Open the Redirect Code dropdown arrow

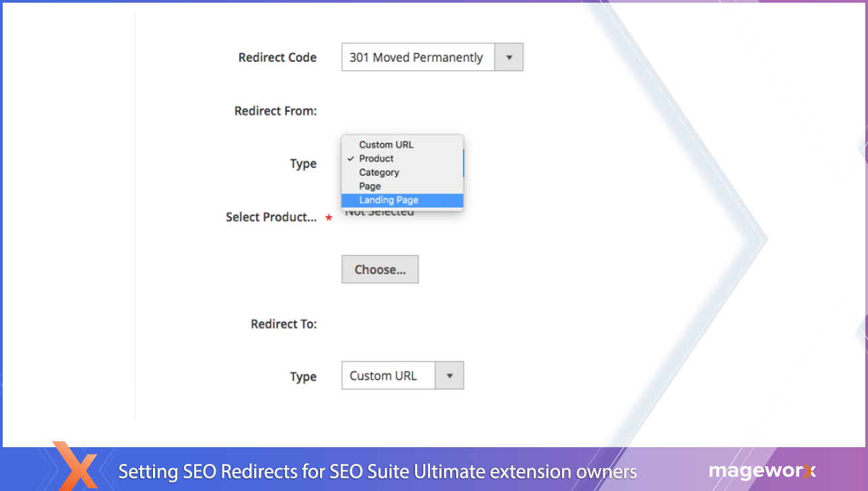pyautogui.click(x=509, y=57)
